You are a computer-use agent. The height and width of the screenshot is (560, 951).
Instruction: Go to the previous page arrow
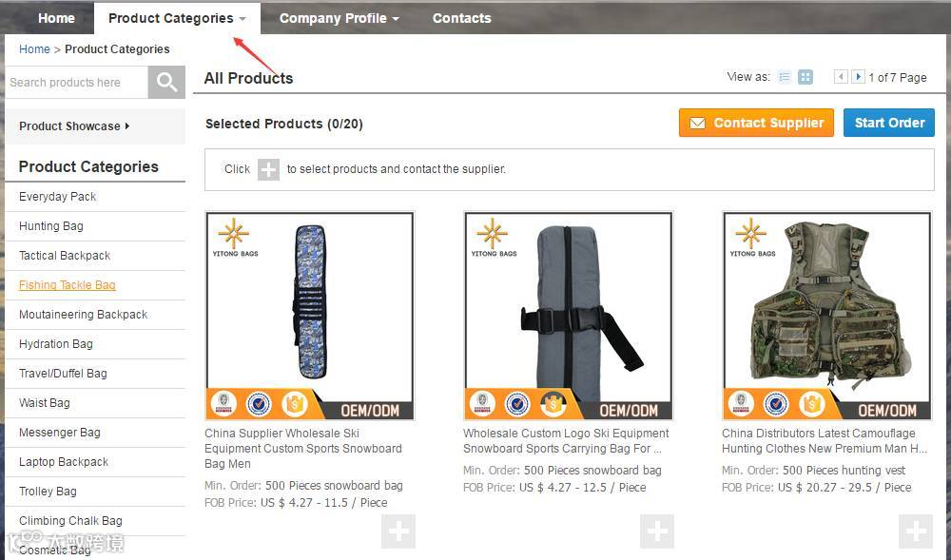pos(841,77)
